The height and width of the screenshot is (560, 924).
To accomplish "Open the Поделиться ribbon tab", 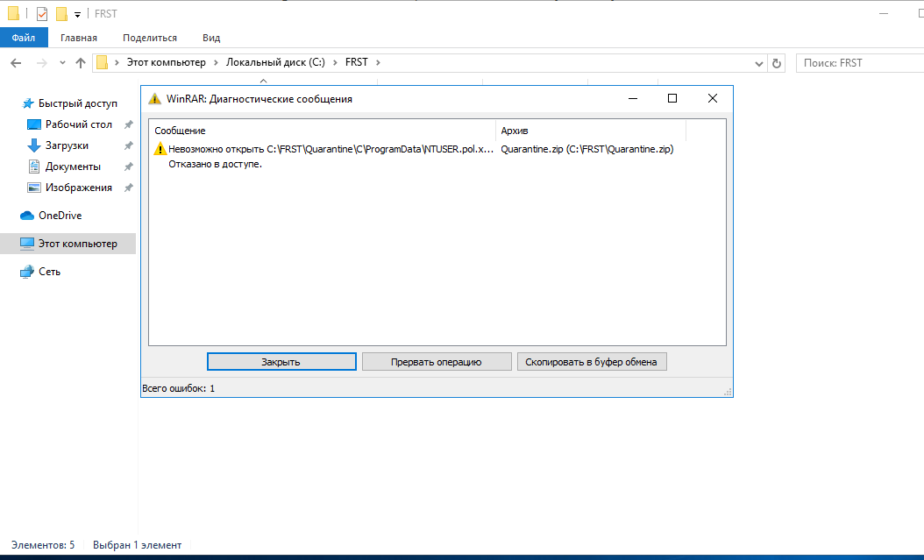I will point(150,38).
